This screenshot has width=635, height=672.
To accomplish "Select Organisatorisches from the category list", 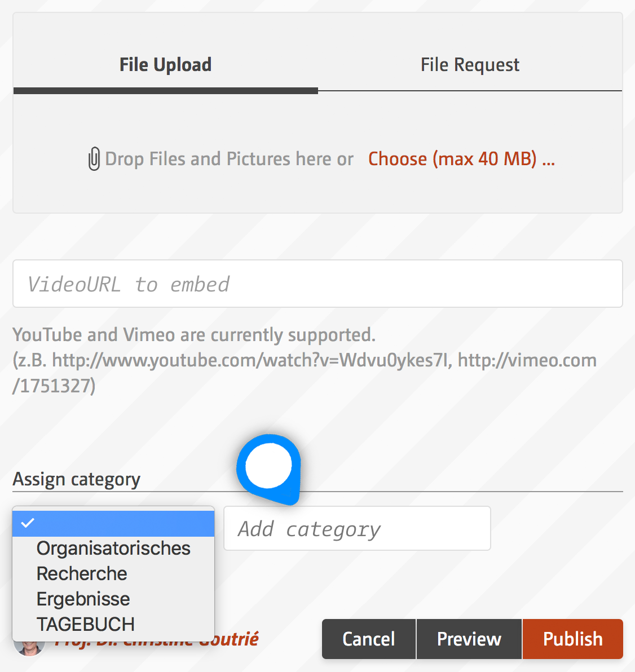I will (113, 549).
